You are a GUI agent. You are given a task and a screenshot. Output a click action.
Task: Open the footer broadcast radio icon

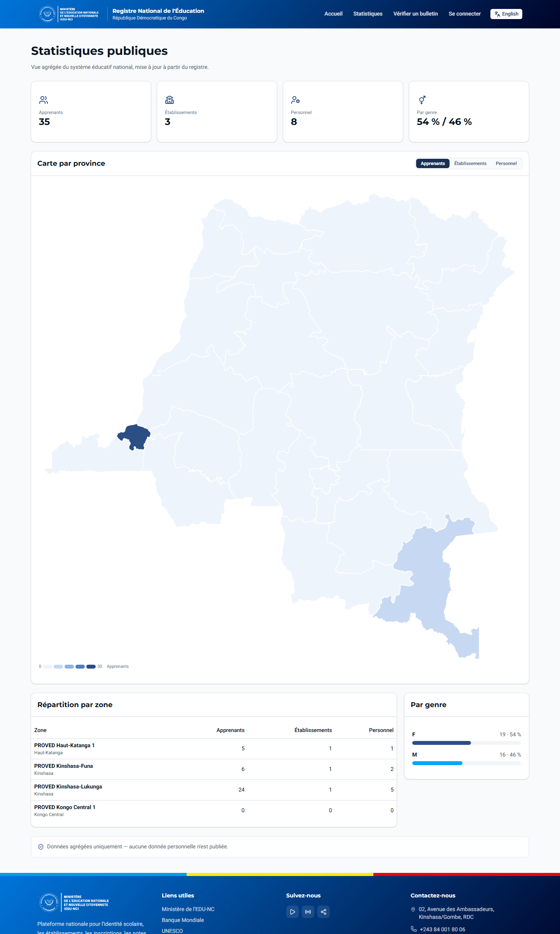click(x=308, y=912)
